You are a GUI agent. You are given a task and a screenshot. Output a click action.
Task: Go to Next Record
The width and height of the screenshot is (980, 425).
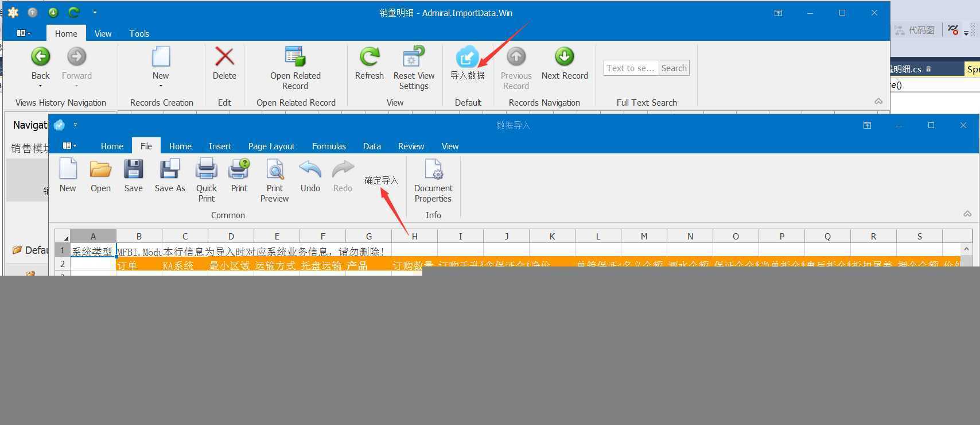point(565,57)
